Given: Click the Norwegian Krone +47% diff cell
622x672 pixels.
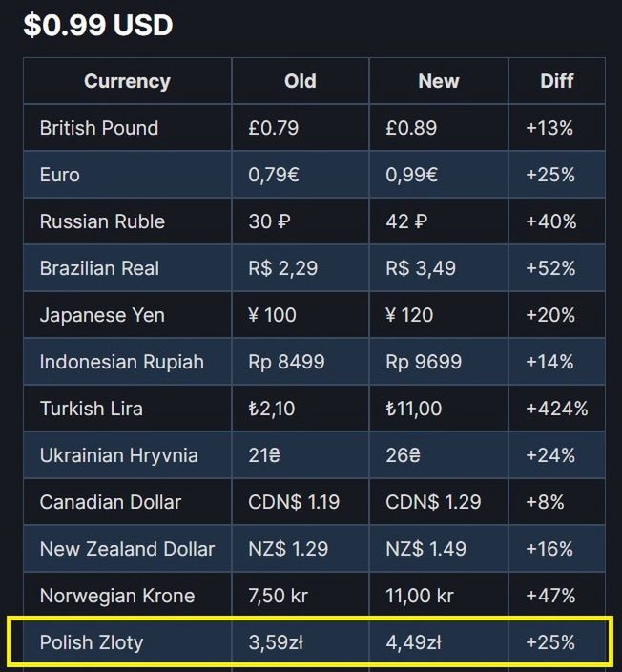Looking at the screenshot, I should [550, 596].
